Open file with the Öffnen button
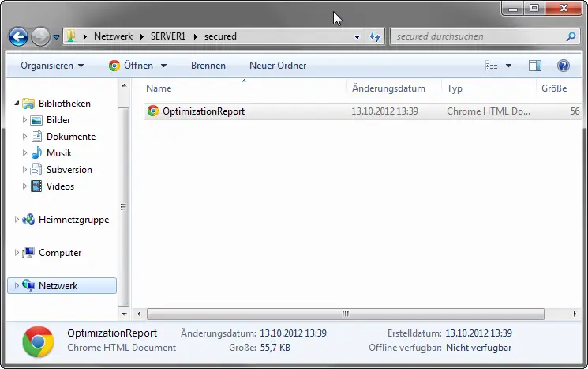Screen dimensions: 588x369 tap(138, 66)
